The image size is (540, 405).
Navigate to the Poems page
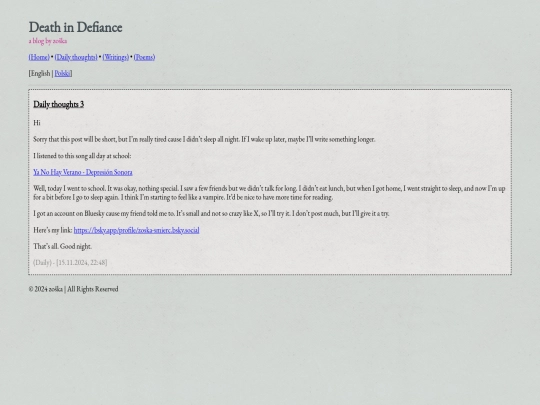click(144, 57)
